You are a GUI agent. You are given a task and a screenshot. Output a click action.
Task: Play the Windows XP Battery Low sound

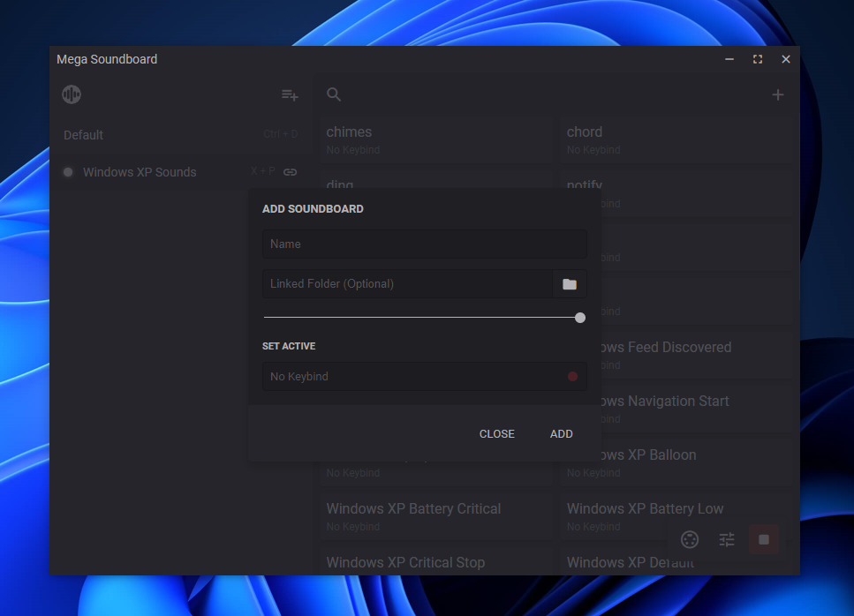(x=645, y=509)
